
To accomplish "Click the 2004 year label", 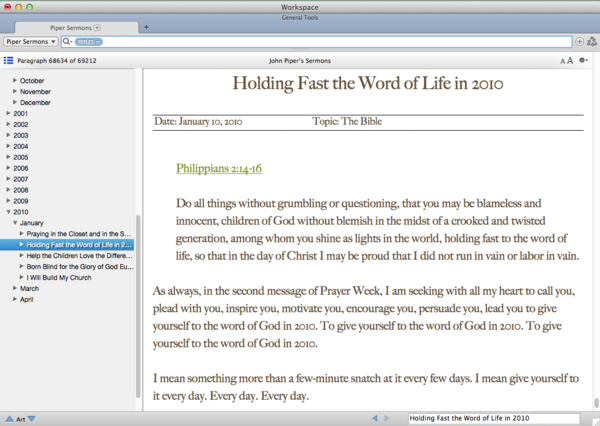I will pos(21,146).
